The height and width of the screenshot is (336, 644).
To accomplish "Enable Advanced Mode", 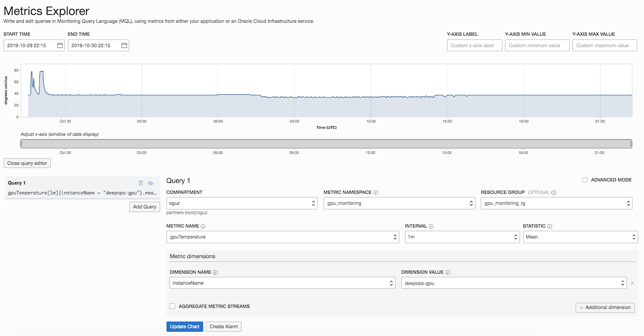I will [585, 179].
